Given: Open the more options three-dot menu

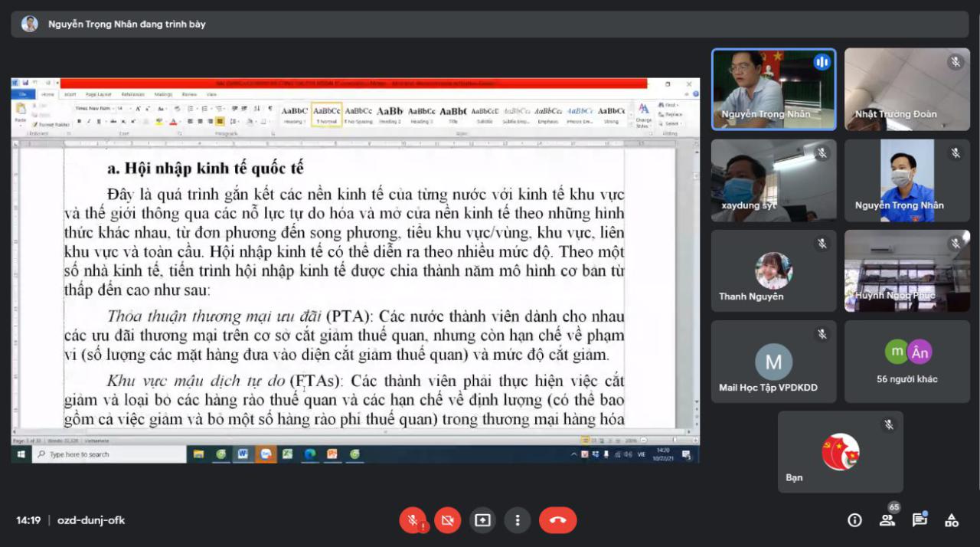Looking at the screenshot, I should (518, 520).
